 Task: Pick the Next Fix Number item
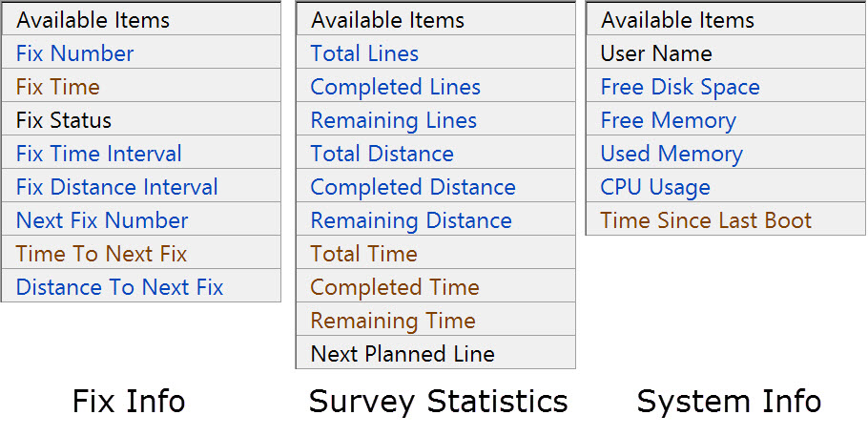[x=102, y=220]
